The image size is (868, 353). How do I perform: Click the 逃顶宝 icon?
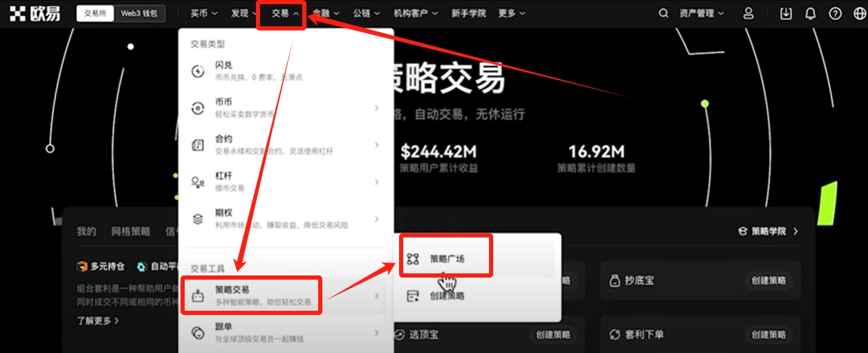(400, 334)
